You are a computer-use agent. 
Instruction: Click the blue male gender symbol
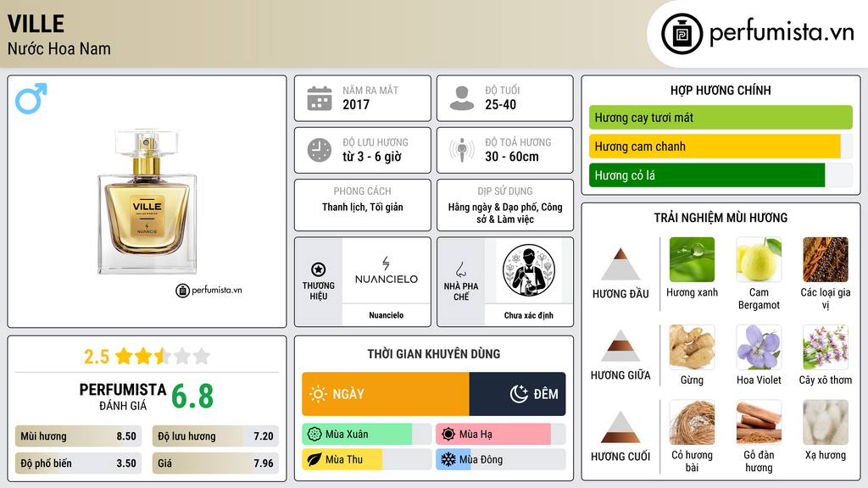31,98
